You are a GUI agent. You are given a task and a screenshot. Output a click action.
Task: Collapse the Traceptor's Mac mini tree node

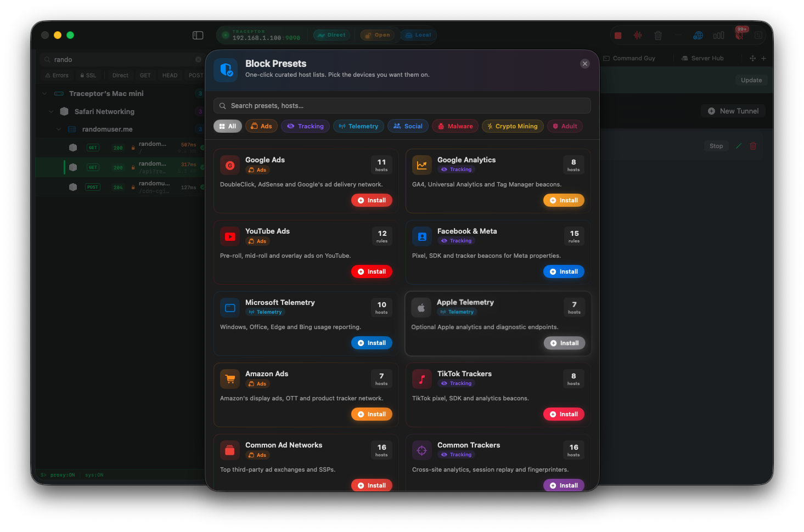point(44,94)
